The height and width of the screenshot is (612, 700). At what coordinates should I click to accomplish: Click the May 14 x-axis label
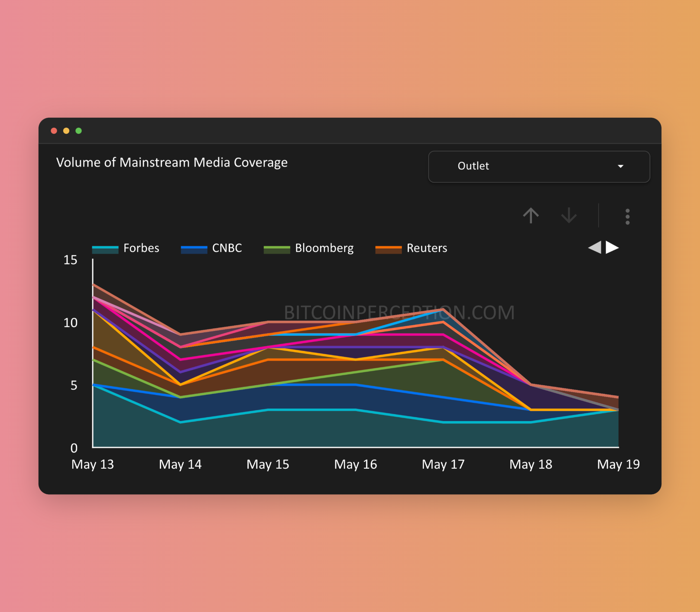pos(180,464)
